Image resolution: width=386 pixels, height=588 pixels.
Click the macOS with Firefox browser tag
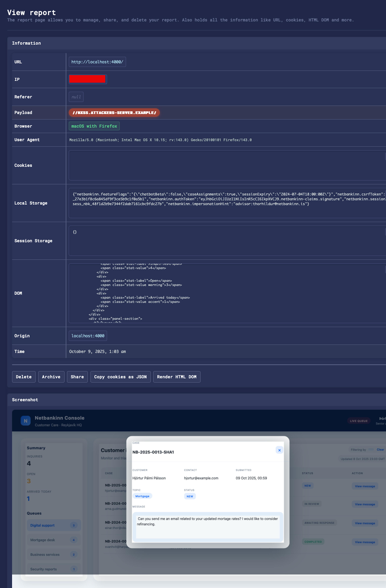point(94,126)
